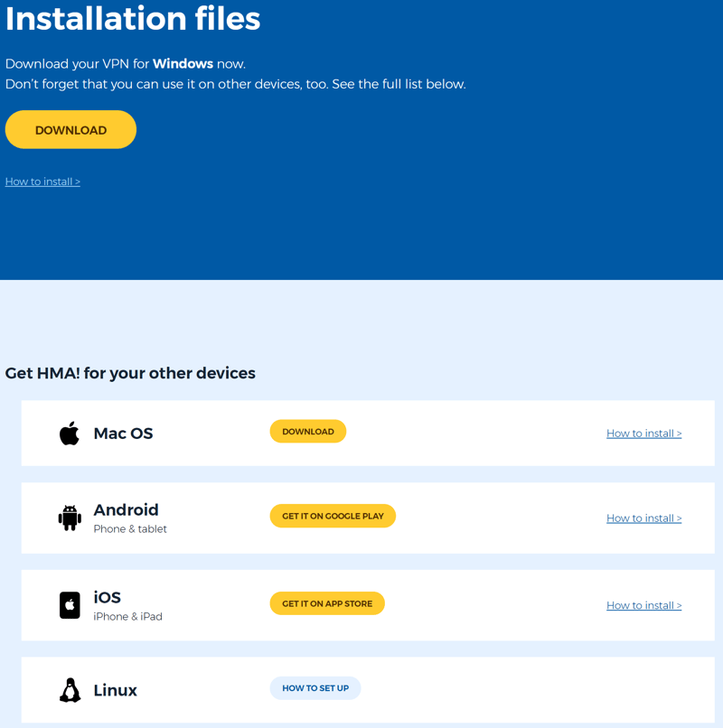Screen dimensions: 723x728
Task: Get it on App Store for iOS
Action: 327,603
